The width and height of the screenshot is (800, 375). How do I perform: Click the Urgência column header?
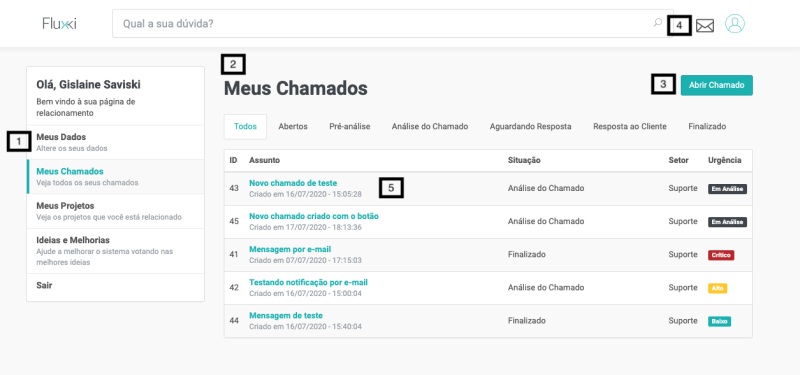point(724,160)
